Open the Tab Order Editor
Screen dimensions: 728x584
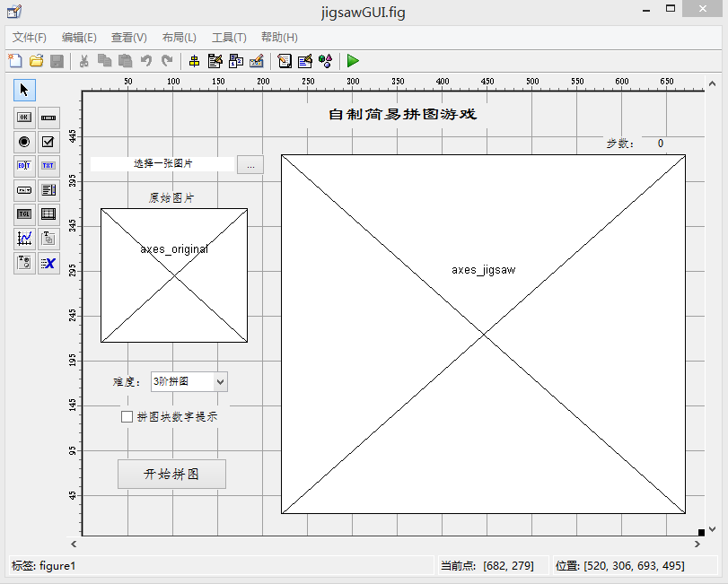coord(236,61)
